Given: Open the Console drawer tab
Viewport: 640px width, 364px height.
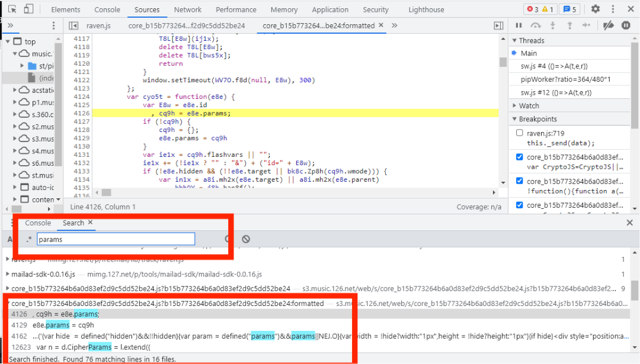Looking at the screenshot, I should click(x=38, y=223).
